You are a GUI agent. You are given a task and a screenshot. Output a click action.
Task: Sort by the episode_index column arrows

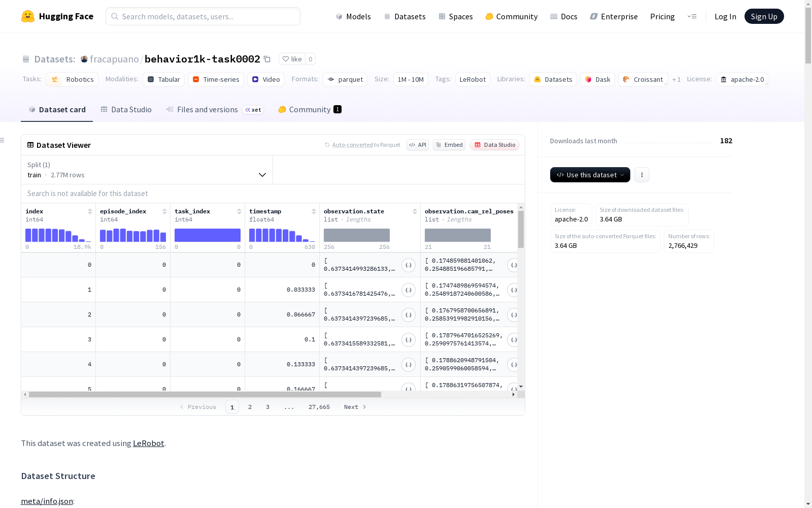[x=164, y=211]
